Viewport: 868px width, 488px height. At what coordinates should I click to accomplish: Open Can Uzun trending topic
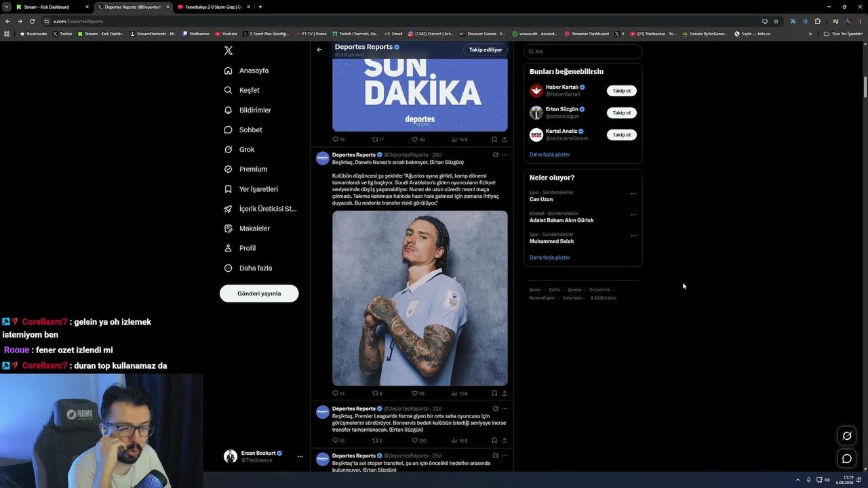click(x=541, y=199)
